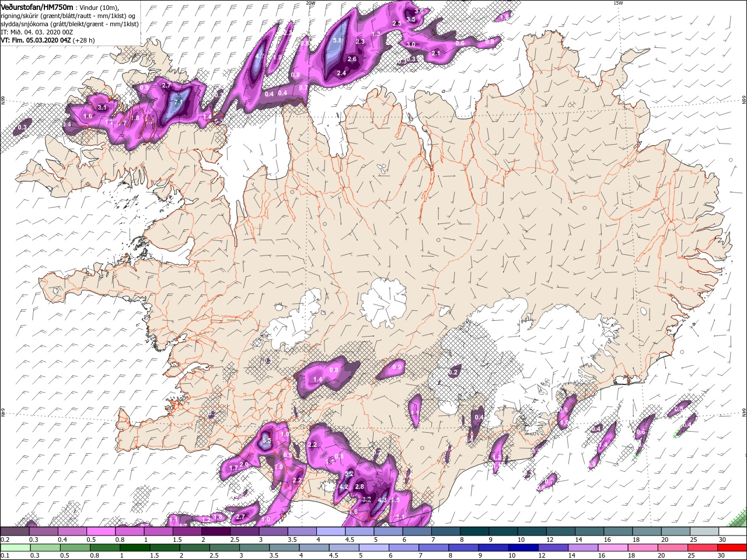Screen dimensions: 747x560
Task: Select upper legend swatch between 2 and 2.5
Action: point(216,531)
